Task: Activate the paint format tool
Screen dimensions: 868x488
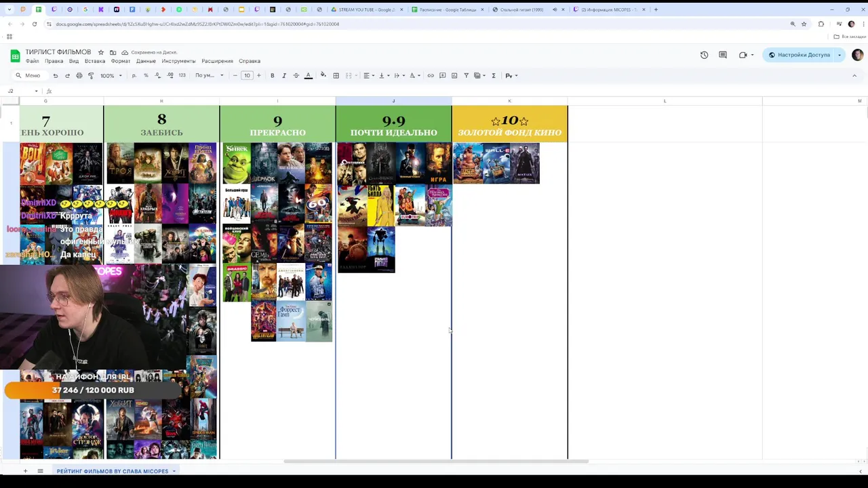Action: (91, 75)
